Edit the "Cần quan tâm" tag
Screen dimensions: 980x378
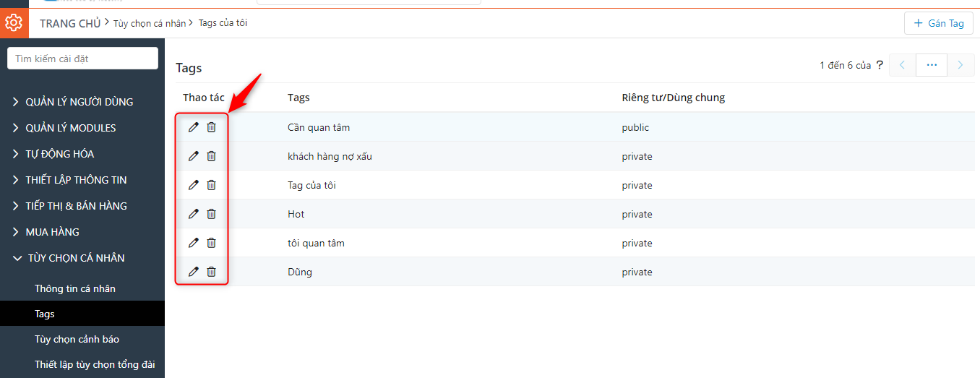(x=193, y=127)
